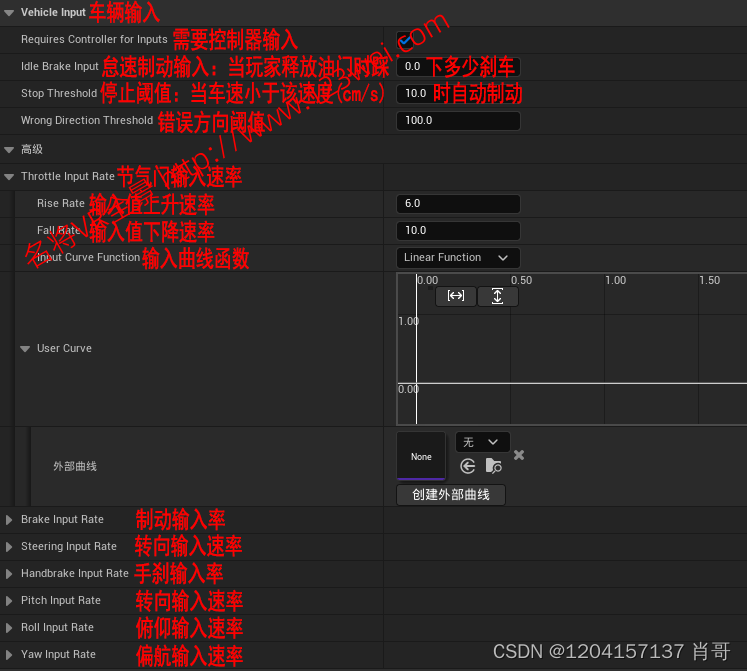Expand the Roll Input Rate group

(x=9, y=628)
